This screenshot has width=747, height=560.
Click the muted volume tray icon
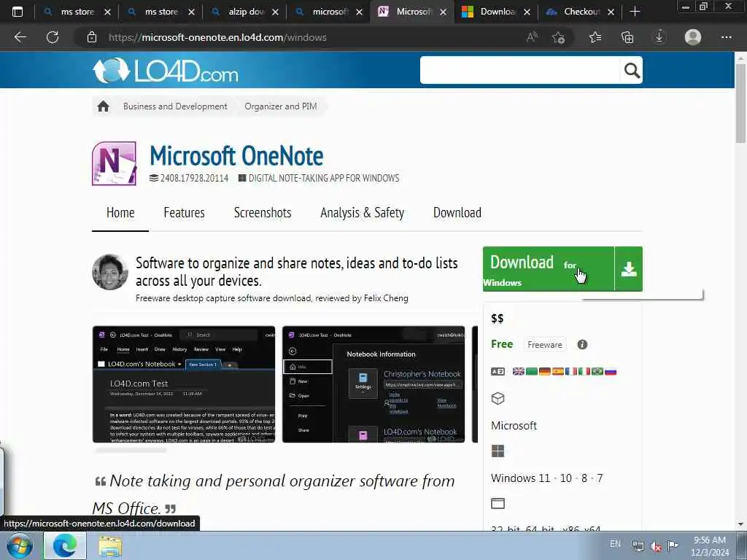tap(656, 546)
